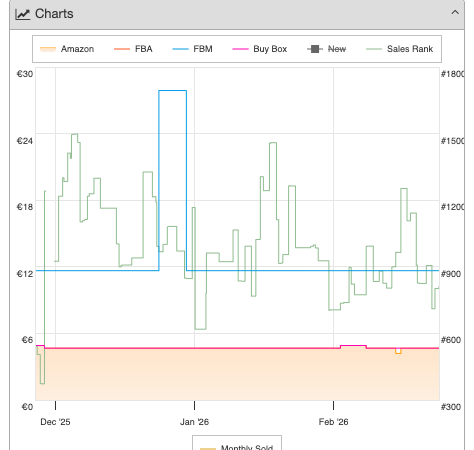Click the top of the blue FBM price spike
Viewport: 474px width, 450px height.
(172, 90)
